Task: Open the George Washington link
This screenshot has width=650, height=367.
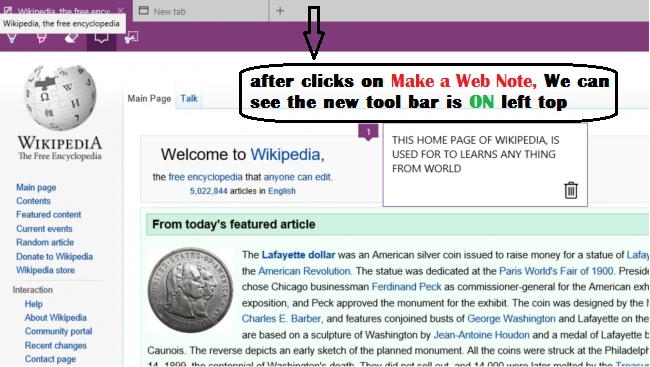Action: pyautogui.click(x=511, y=319)
